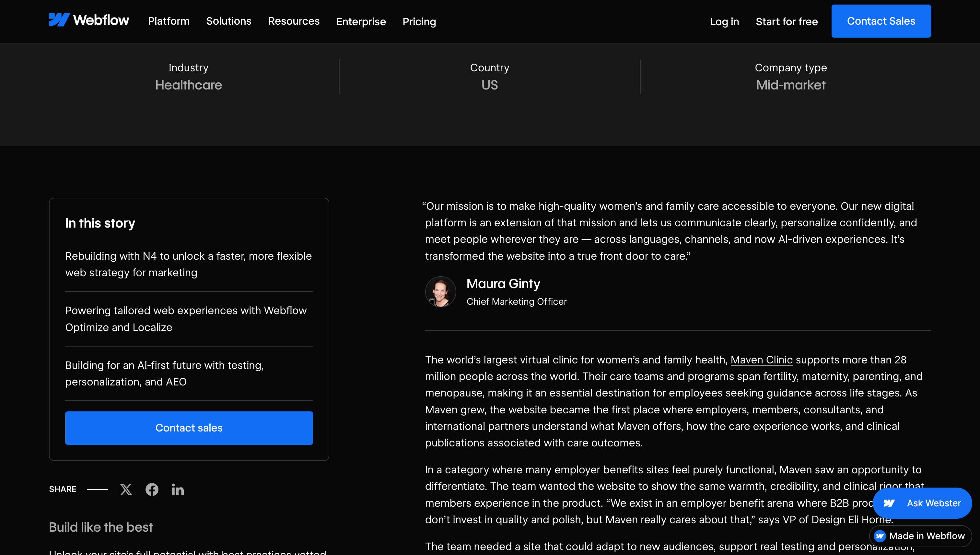This screenshot has height=555, width=980.
Task: Click Contact sales in story card
Action: 189,428
